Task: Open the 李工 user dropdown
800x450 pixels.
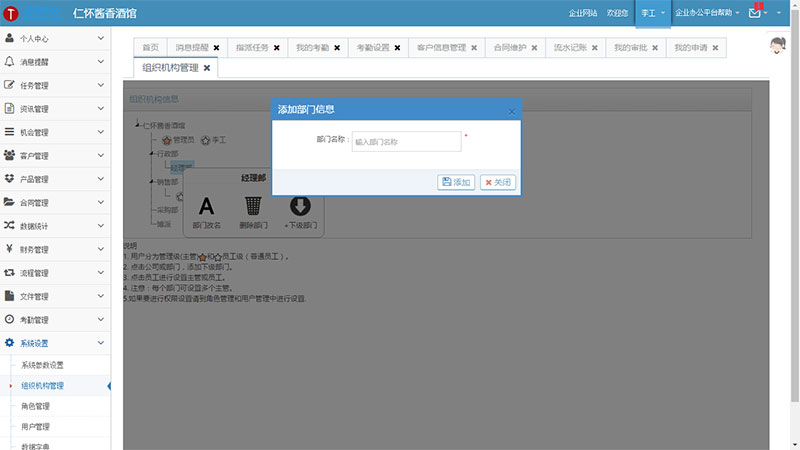Action: pyautogui.click(x=652, y=13)
